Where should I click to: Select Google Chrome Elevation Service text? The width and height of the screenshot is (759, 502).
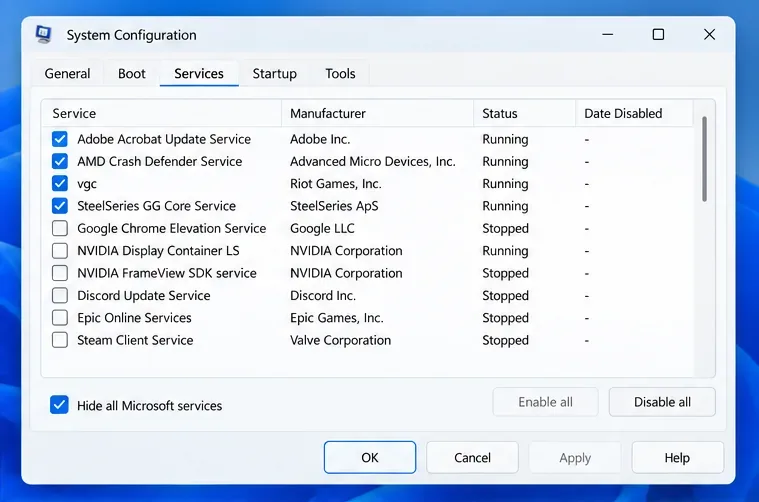(x=172, y=228)
